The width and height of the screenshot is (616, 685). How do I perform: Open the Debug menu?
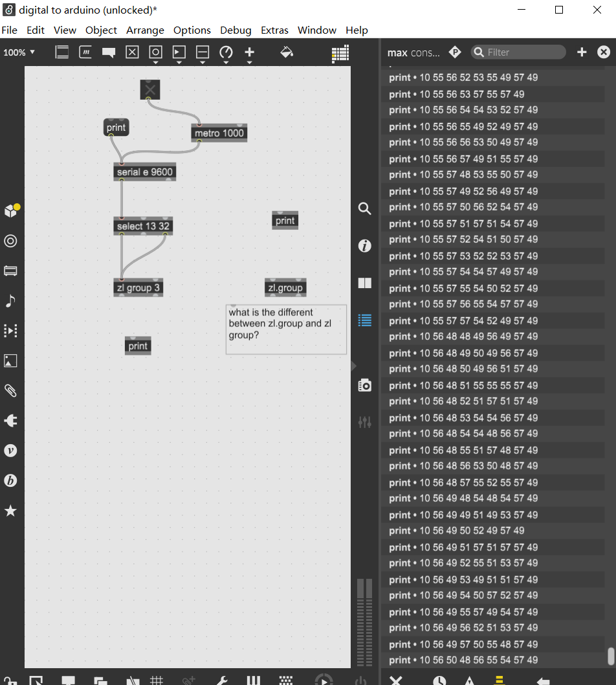click(x=236, y=30)
